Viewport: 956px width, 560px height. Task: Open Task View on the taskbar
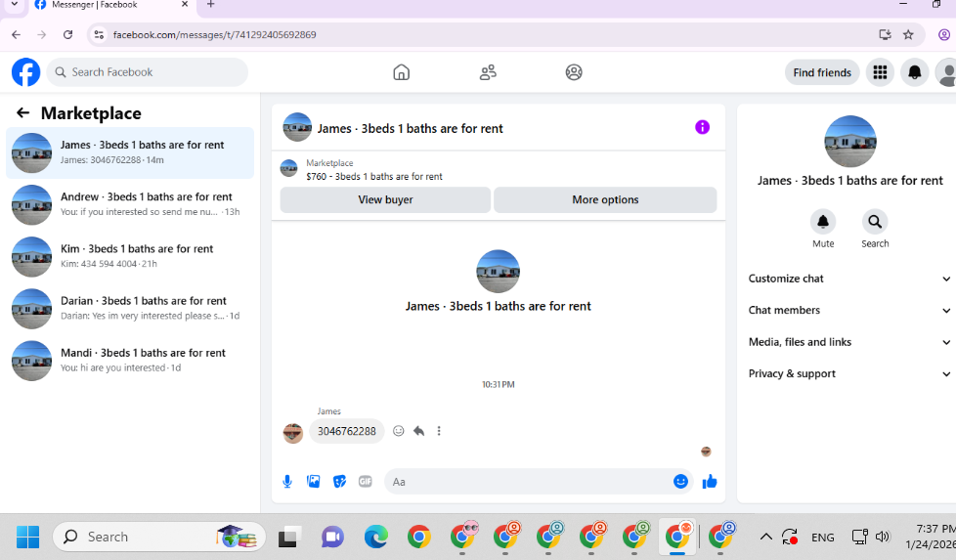[x=289, y=537]
